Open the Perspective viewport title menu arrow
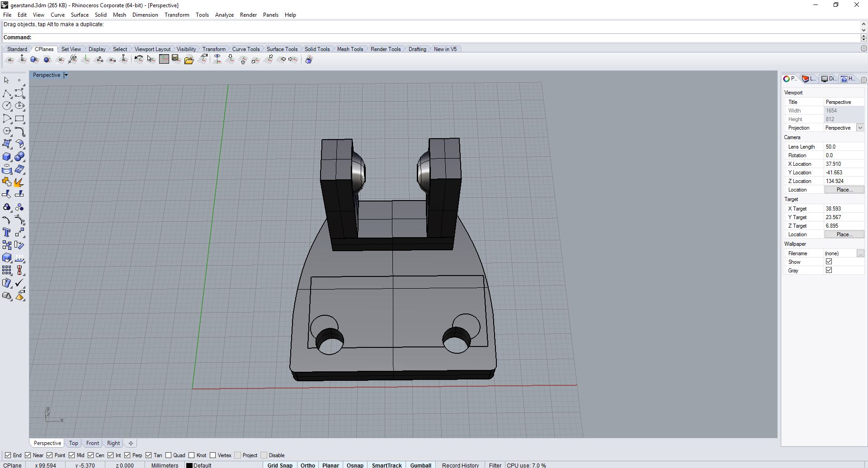This screenshot has width=868, height=468. coord(66,75)
